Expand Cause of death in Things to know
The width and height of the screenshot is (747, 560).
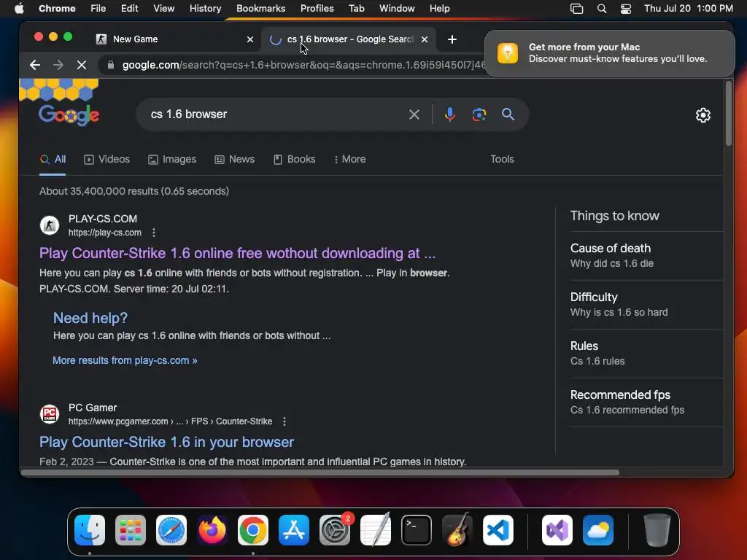646,256
